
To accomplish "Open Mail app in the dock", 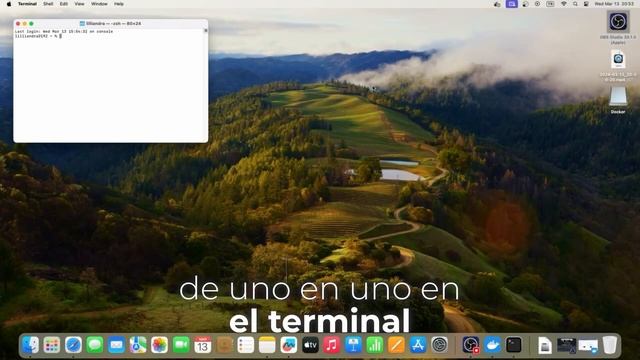I will coord(116,345).
